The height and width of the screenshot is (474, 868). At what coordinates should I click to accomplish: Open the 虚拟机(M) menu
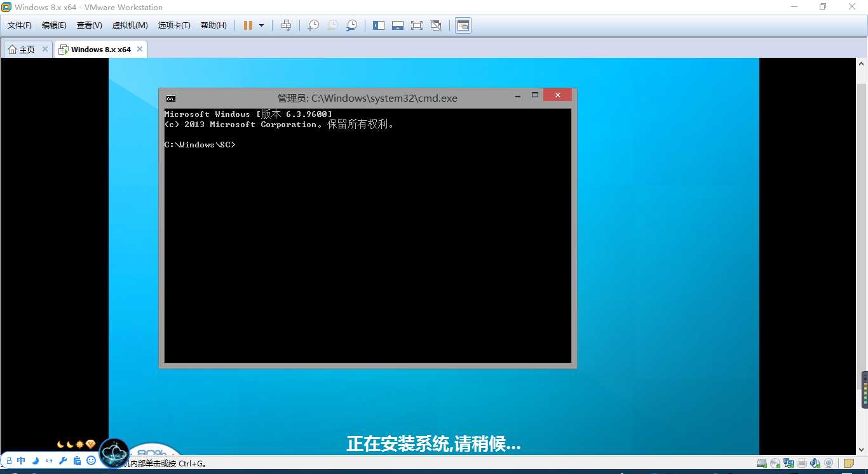pyautogui.click(x=130, y=25)
